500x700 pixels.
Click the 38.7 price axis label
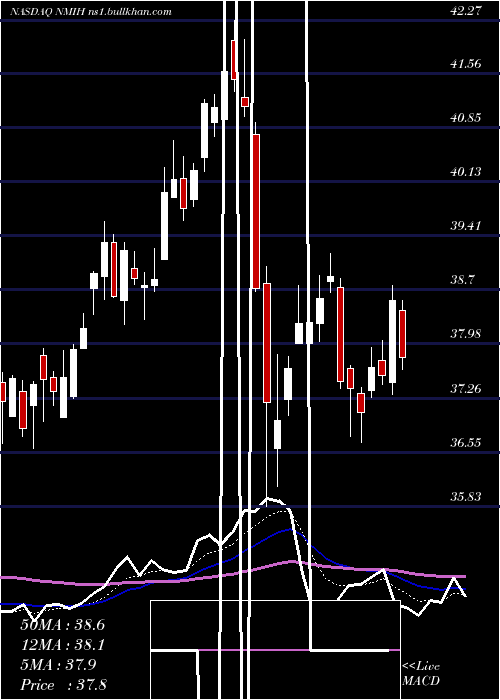(462, 280)
